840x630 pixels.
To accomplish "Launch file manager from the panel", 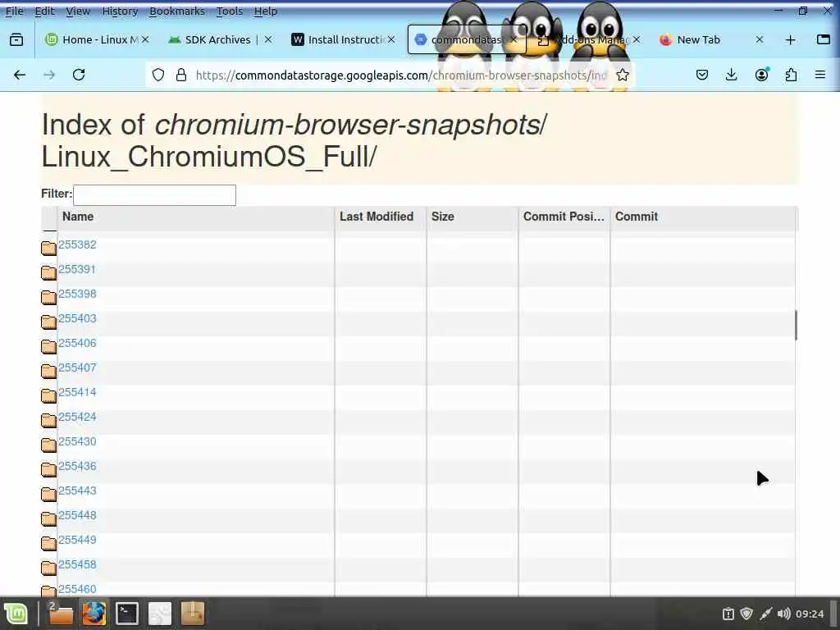I will point(61,614).
